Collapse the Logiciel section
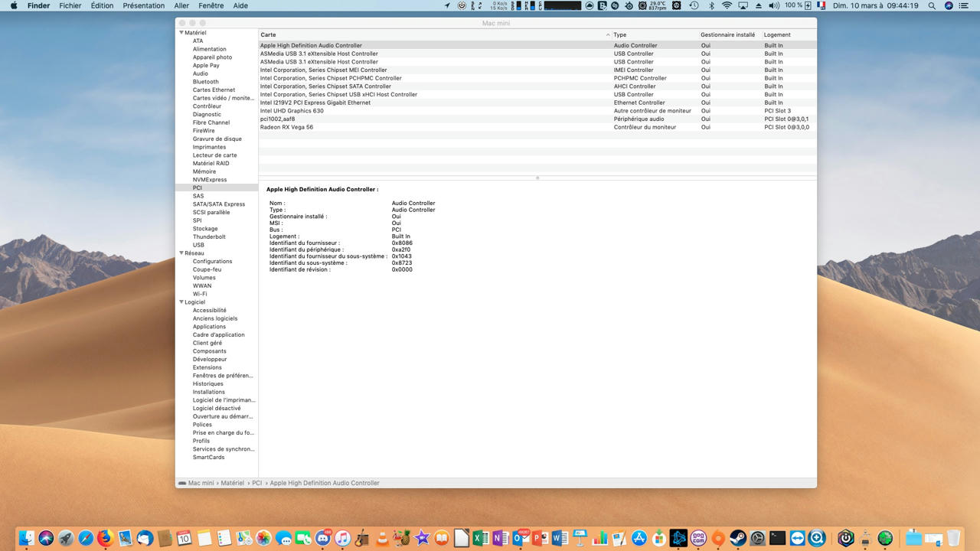 181,302
